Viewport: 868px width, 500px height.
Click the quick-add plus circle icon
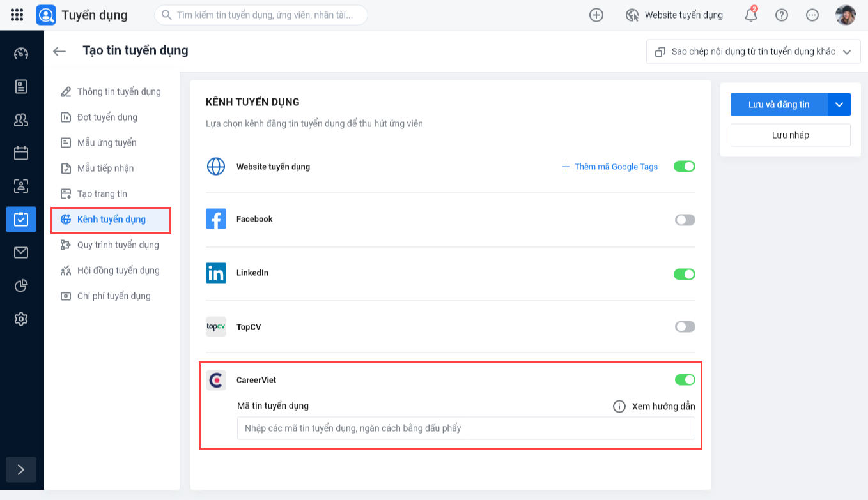(596, 15)
